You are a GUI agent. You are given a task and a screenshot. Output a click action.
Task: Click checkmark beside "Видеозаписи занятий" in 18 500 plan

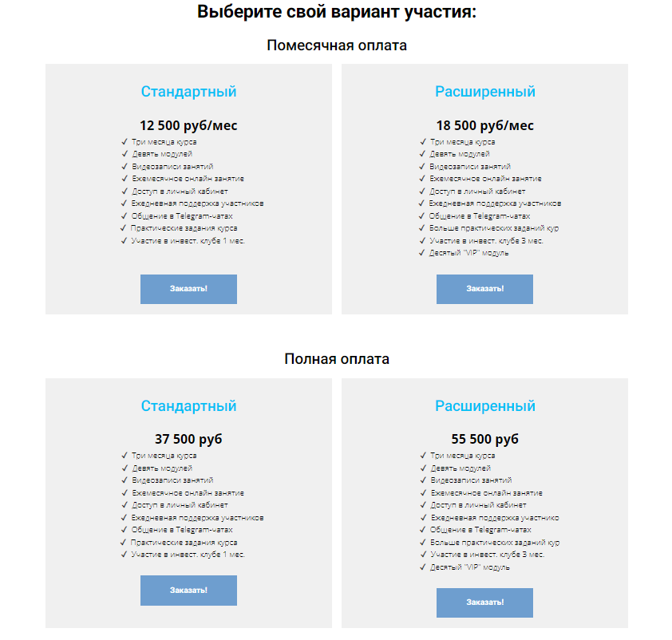point(422,167)
